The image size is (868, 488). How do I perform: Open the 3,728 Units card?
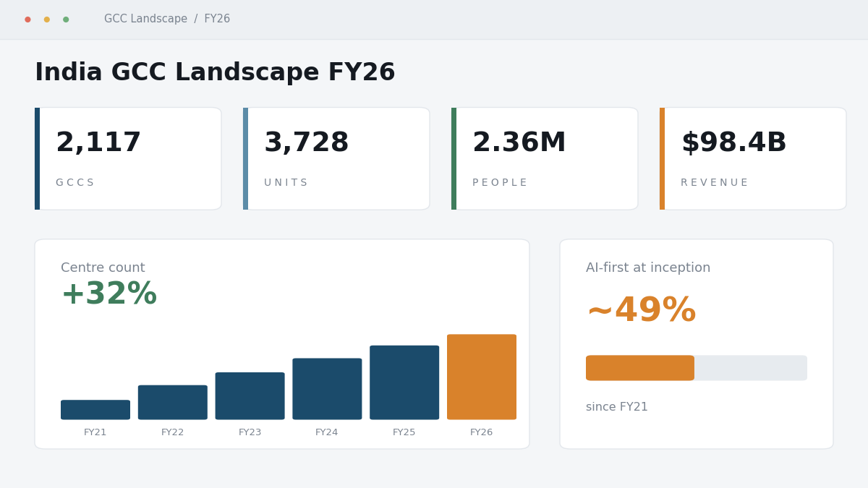[336, 158]
